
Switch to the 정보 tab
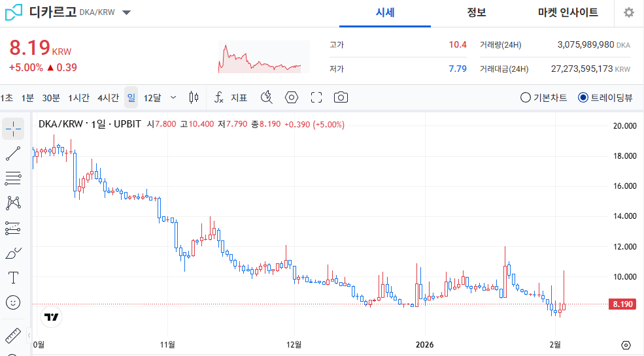point(477,13)
